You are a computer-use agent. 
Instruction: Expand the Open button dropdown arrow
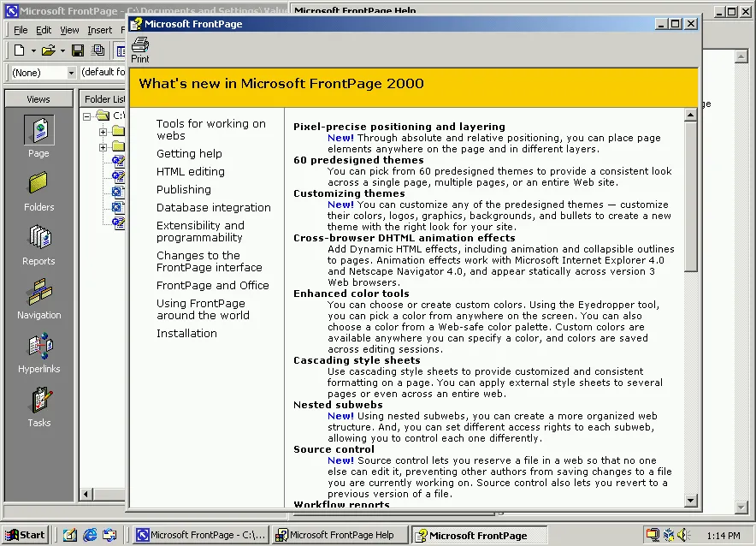[x=62, y=51]
